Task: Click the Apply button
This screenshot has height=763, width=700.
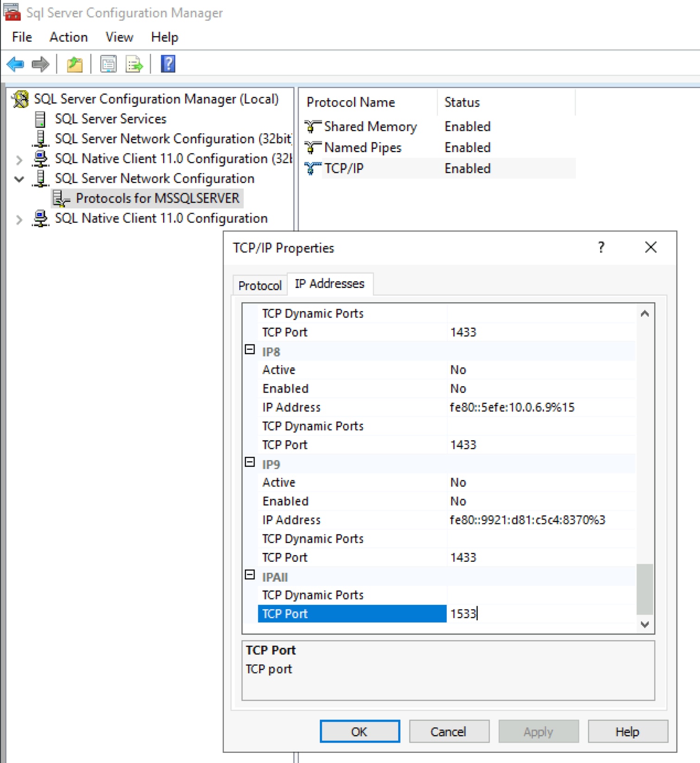Action: pos(538,731)
